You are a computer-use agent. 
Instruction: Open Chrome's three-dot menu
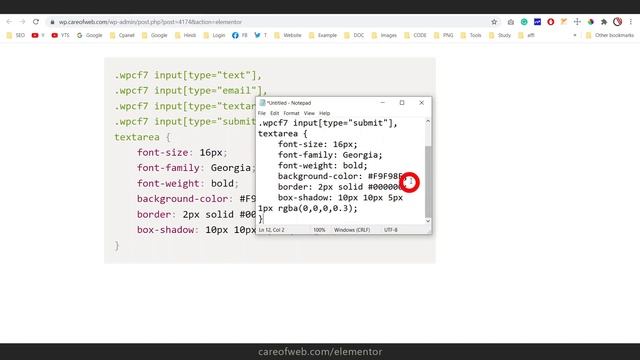click(631, 22)
